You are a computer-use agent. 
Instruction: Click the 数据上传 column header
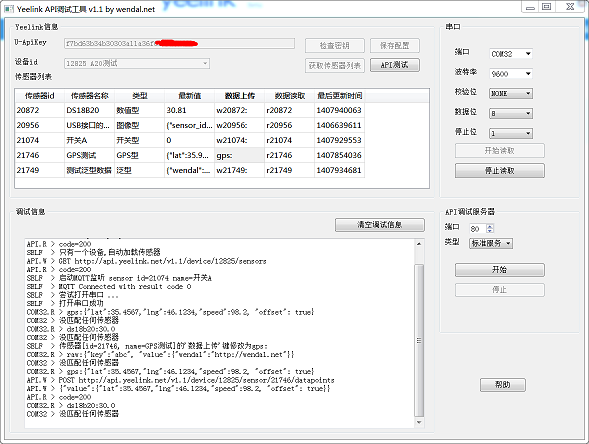[239, 96]
